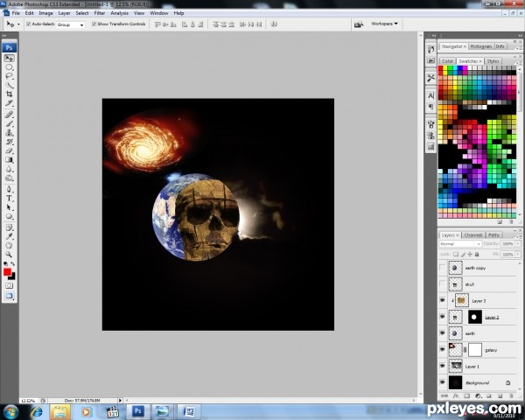This screenshot has height=420, width=525.
Task: Select the Blur tool
Action: pyautogui.click(x=9, y=169)
